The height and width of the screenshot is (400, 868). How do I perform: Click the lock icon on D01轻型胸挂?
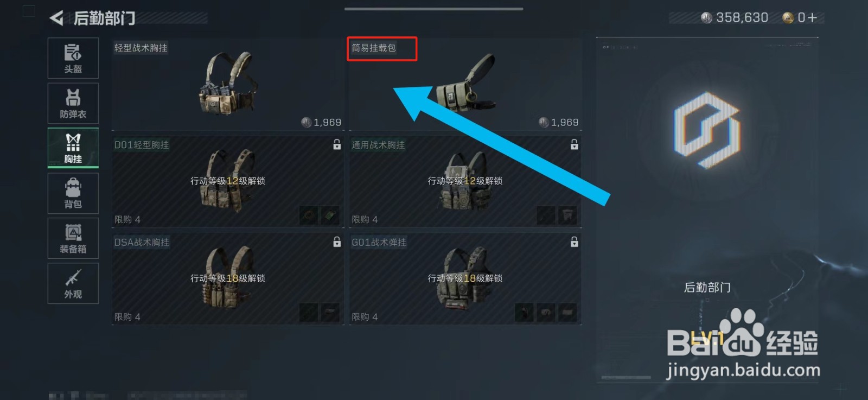(337, 144)
